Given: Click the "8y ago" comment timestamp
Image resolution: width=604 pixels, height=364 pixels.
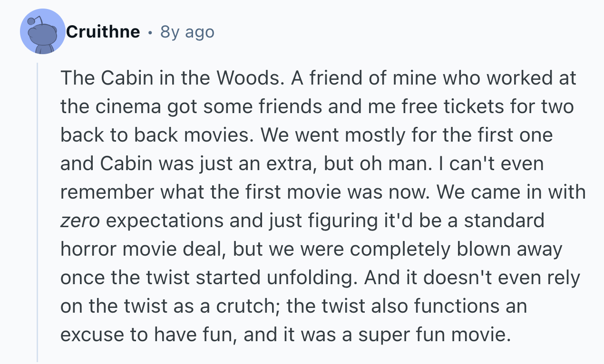Looking at the screenshot, I should (x=187, y=32).
